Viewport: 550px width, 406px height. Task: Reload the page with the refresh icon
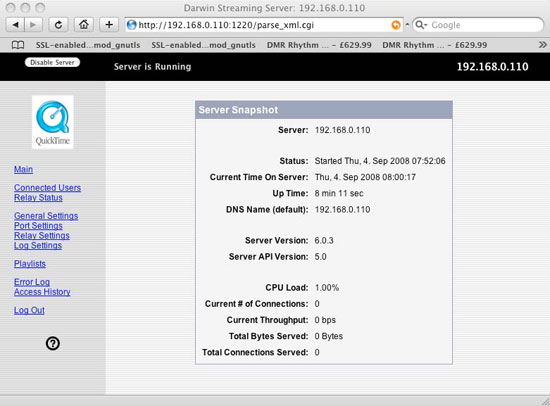click(58, 25)
